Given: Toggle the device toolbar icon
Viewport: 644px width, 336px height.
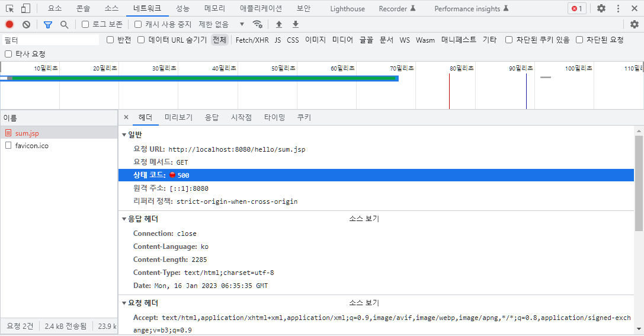Looking at the screenshot, I should pos(25,8).
